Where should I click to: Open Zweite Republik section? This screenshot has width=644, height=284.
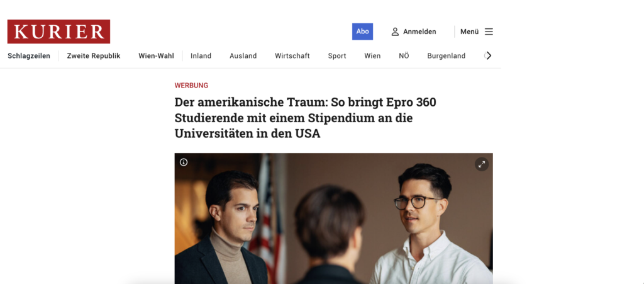click(94, 56)
